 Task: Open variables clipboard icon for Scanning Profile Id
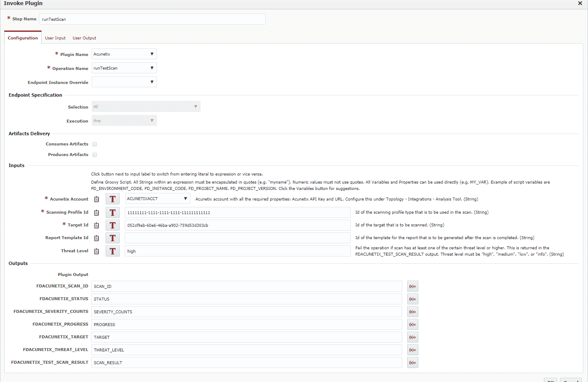click(x=97, y=212)
